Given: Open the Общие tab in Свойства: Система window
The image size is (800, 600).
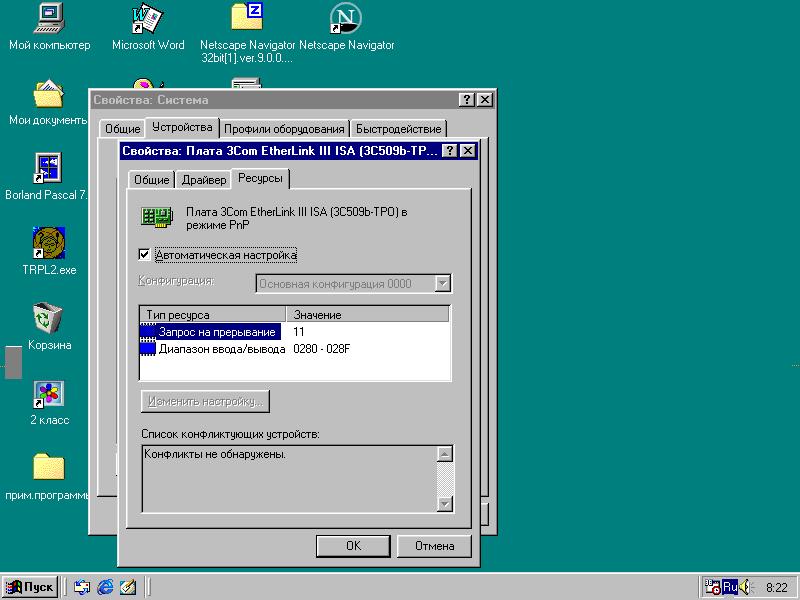Looking at the screenshot, I should (x=122, y=129).
